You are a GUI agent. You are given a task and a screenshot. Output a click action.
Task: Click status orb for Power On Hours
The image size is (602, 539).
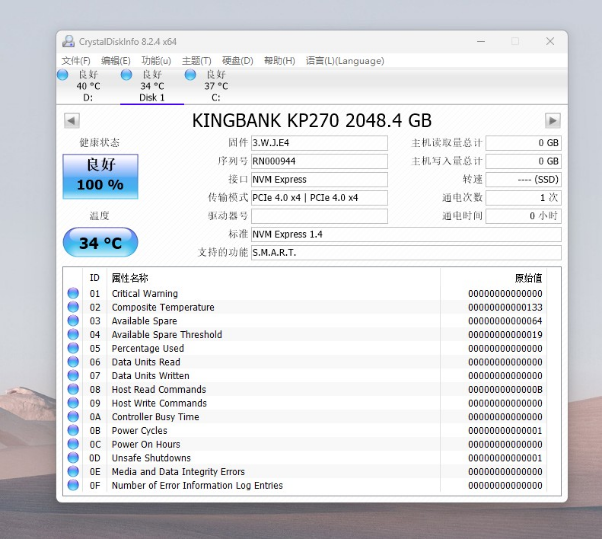click(73, 444)
